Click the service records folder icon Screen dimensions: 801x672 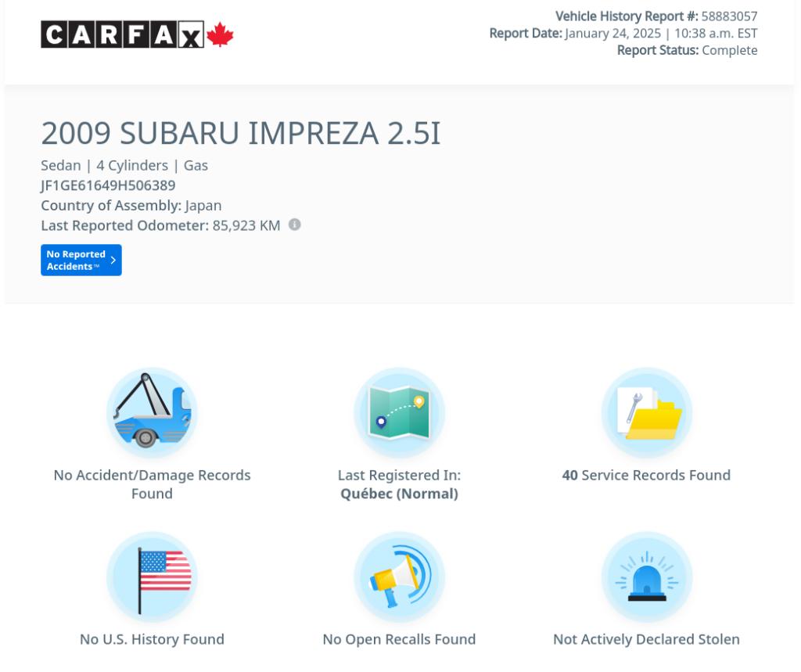(x=647, y=412)
